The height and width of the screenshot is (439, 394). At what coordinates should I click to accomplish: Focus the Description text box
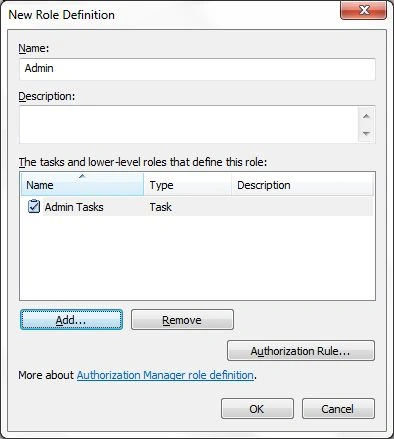189,124
